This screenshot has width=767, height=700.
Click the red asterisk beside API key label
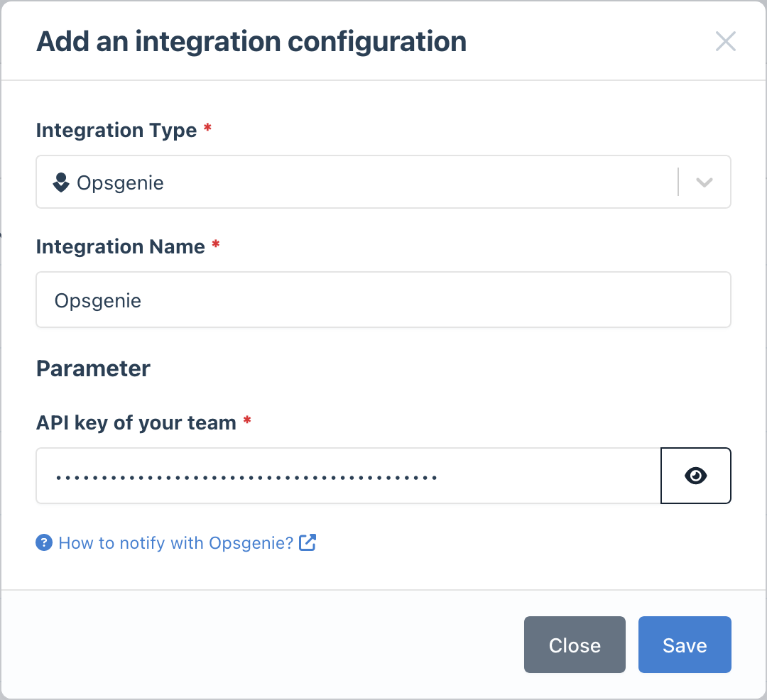(246, 419)
